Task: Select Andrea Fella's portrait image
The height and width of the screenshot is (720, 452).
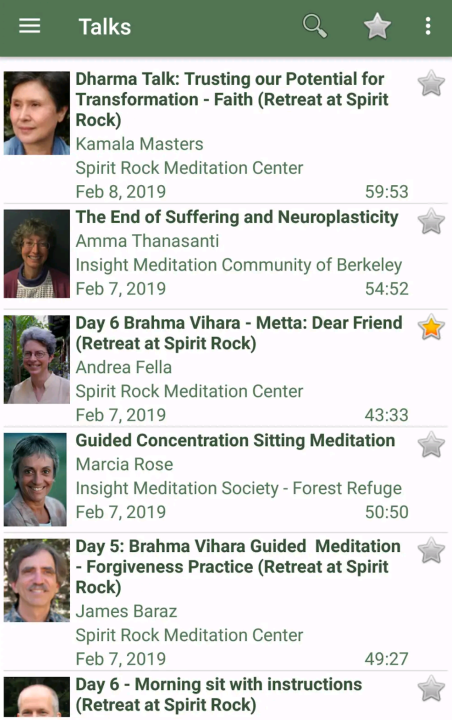Action: click(37, 360)
